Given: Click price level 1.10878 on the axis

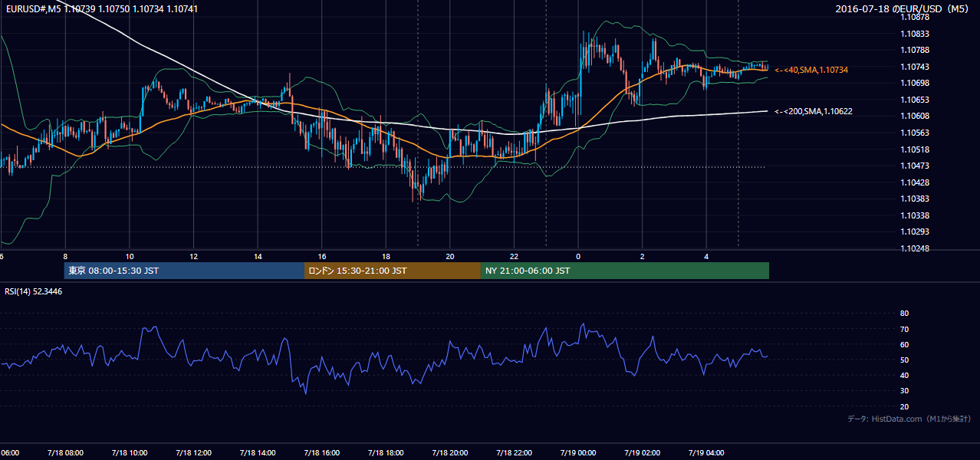Looking at the screenshot, I should (914, 17).
